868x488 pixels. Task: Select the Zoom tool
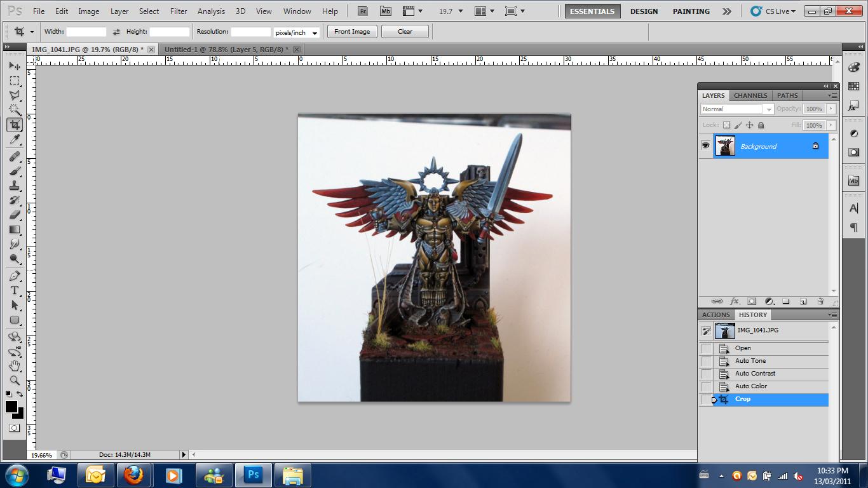[15, 381]
